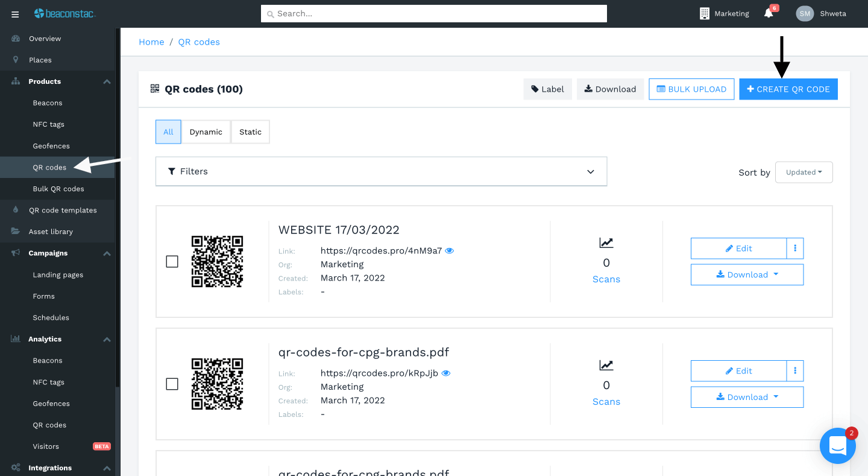The width and height of the screenshot is (868, 476).
Task: Click inside the Search field
Action: 433,13
